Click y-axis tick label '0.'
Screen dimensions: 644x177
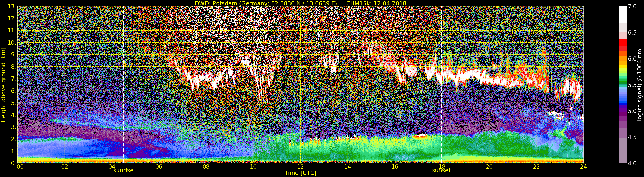(x=13, y=163)
